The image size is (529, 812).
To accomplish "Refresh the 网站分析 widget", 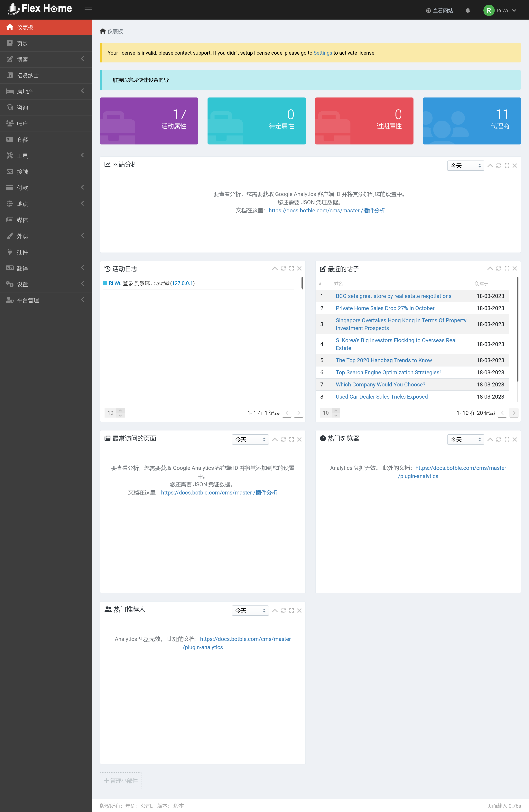I will (499, 165).
